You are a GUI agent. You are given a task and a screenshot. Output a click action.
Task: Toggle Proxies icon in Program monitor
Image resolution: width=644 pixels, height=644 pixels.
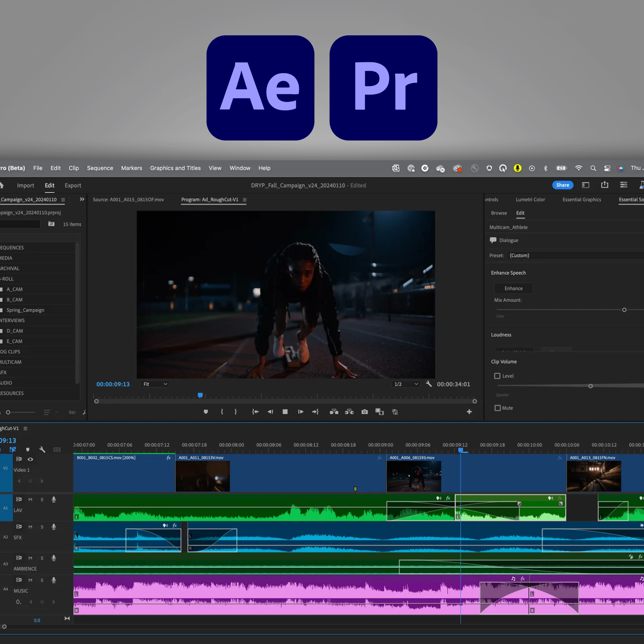395,412
